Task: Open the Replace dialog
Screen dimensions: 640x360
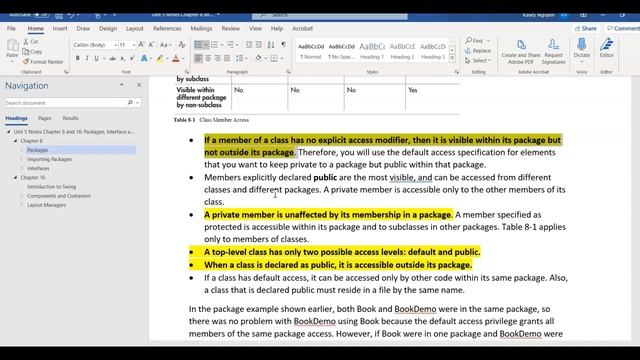Action: click(x=478, y=51)
